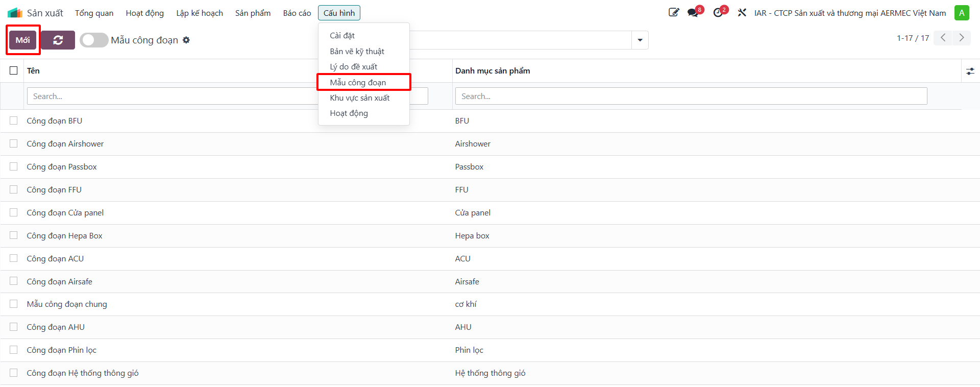Viewport: 980px width, 387px height.
Task: Open the Tổng quan menu
Action: click(x=94, y=13)
